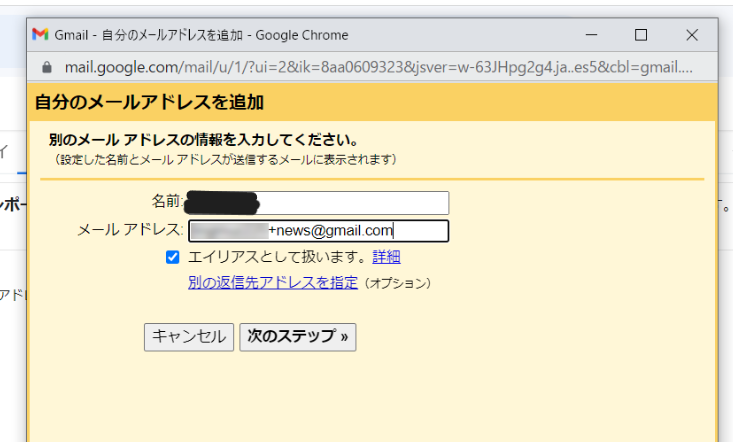The height and width of the screenshot is (442, 733).
Task: Minimize the Gmail popup window
Action: [x=591, y=35]
